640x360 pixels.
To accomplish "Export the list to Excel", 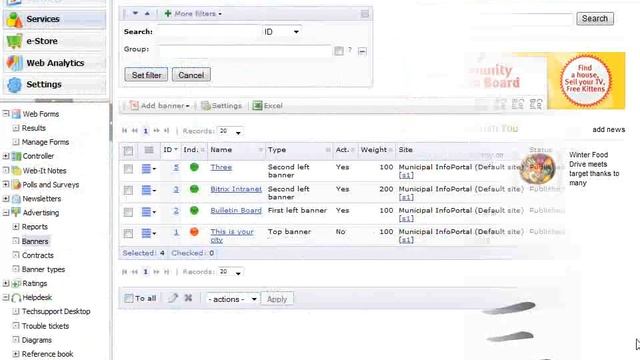I will (268, 106).
